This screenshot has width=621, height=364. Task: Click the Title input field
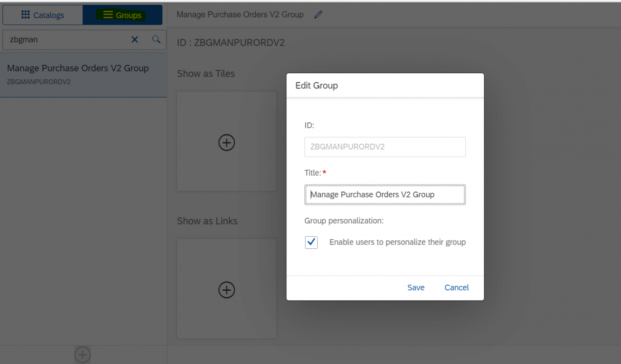click(385, 194)
